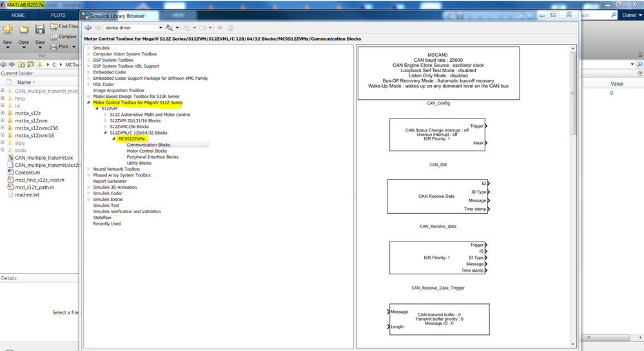Select Peripheral Interface Blocks tree item
The image size is (644, 351).
152,157
